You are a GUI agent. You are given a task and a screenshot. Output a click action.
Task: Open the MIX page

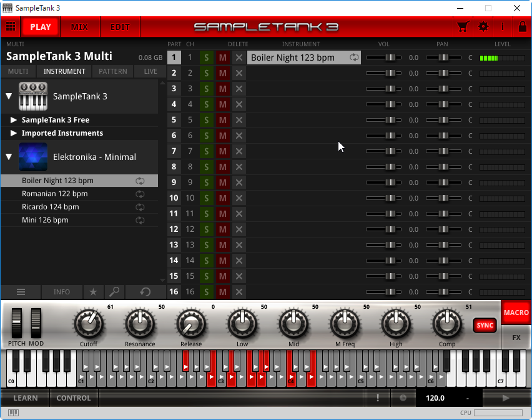click(x=80, y=27)
